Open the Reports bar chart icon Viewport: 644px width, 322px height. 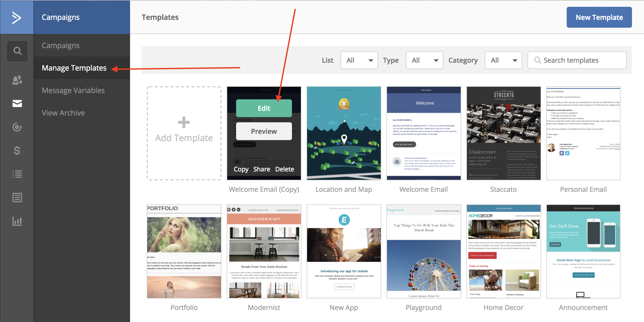tap(17, 221)
